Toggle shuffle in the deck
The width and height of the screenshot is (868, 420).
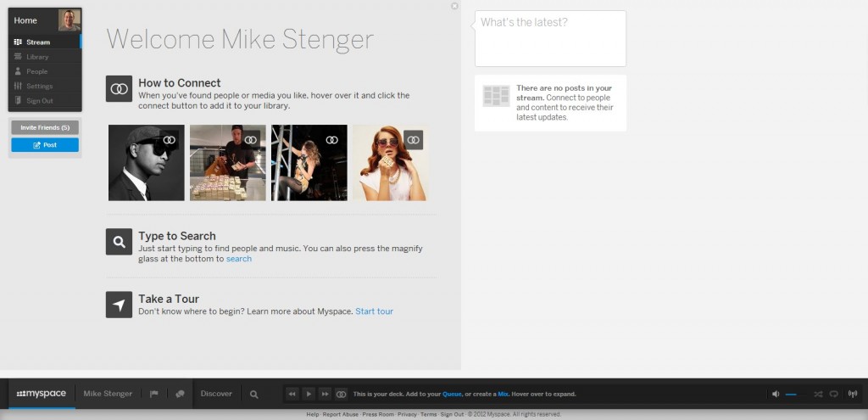818,394
